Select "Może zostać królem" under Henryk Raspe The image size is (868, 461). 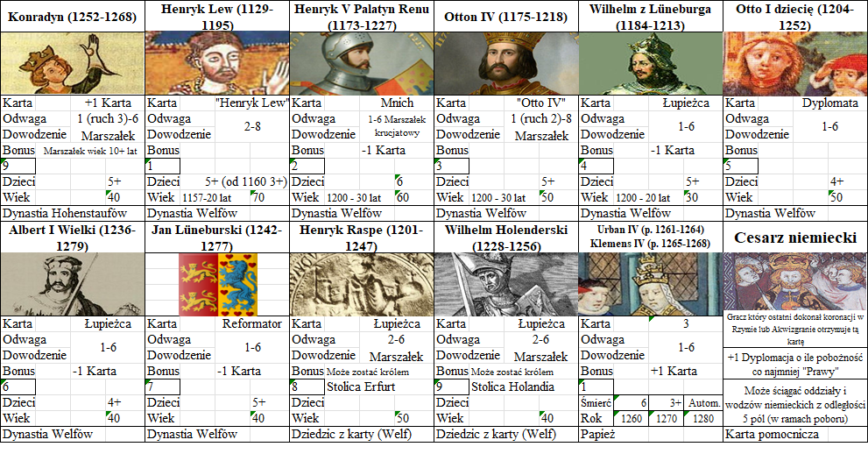point(368,372)
